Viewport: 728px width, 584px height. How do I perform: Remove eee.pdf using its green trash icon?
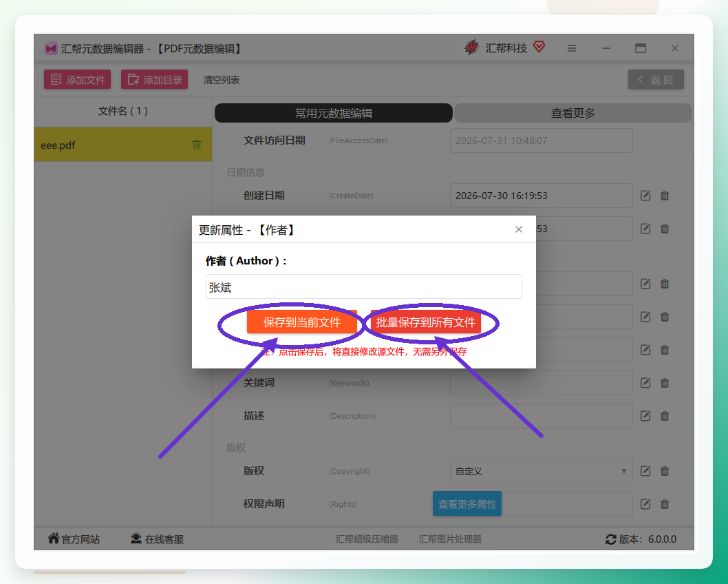[197, 145]
